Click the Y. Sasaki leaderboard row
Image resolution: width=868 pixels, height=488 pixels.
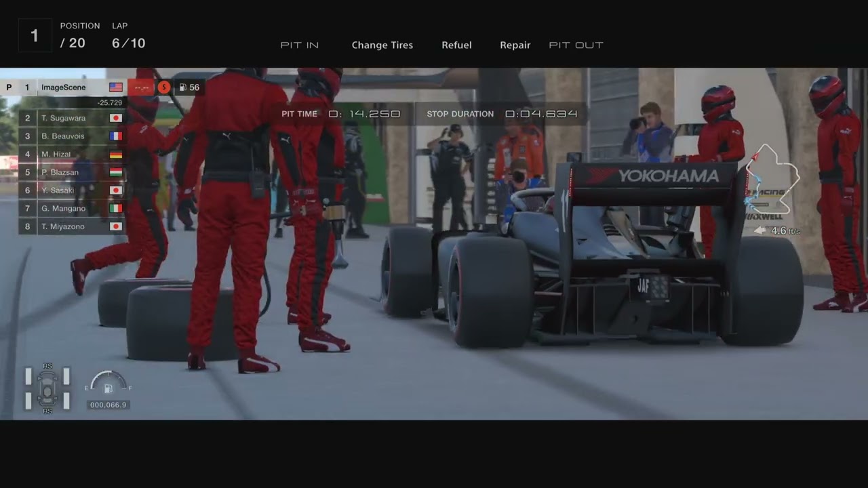(72, 190)
